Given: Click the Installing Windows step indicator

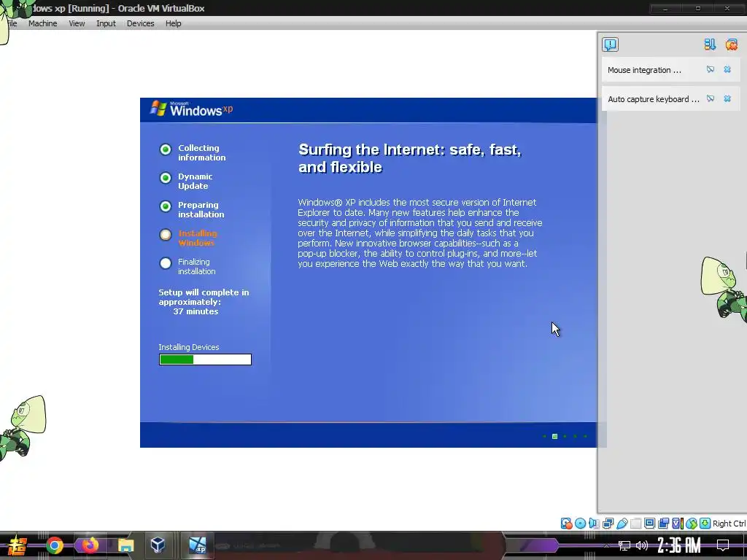Looking at the screenshot, I should point(166,235).
